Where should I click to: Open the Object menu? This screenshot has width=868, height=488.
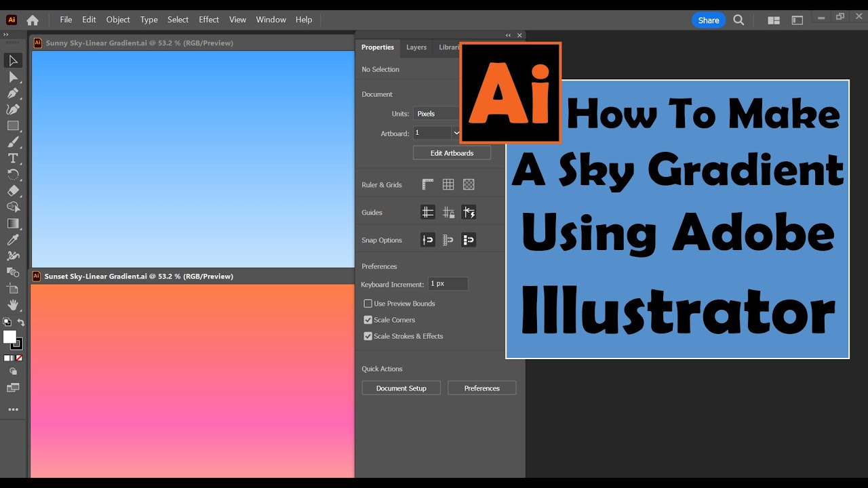coord(118,20)
